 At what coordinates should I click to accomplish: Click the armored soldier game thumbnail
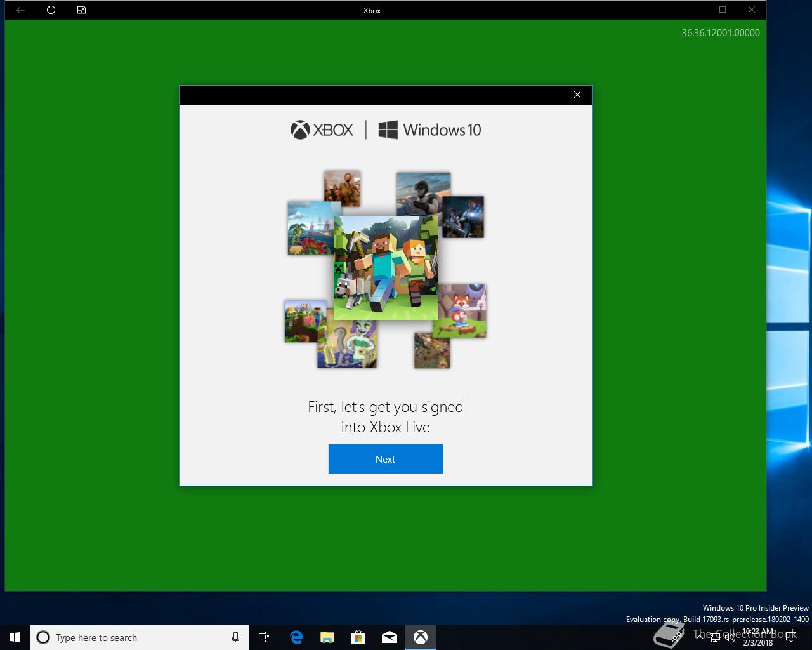(463, 217)
